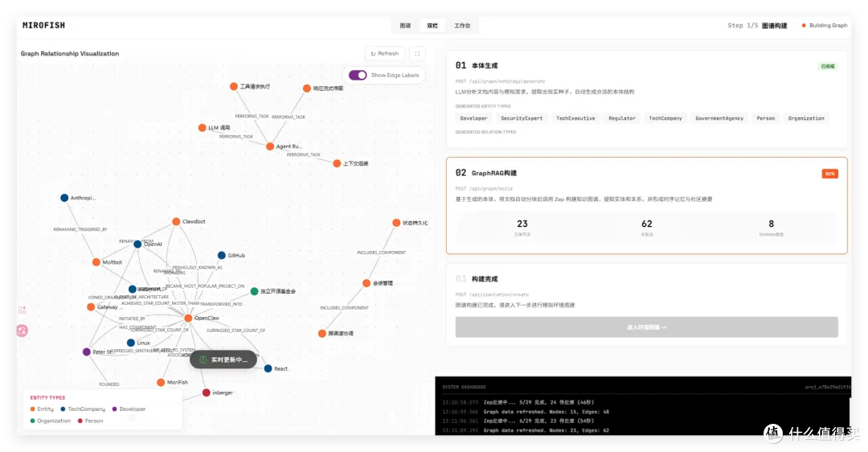The height and width of the screenshot is (452, 868).
Task: Click the 02 GraphRAG构建 step heading
Action: (x=486, y=173)
